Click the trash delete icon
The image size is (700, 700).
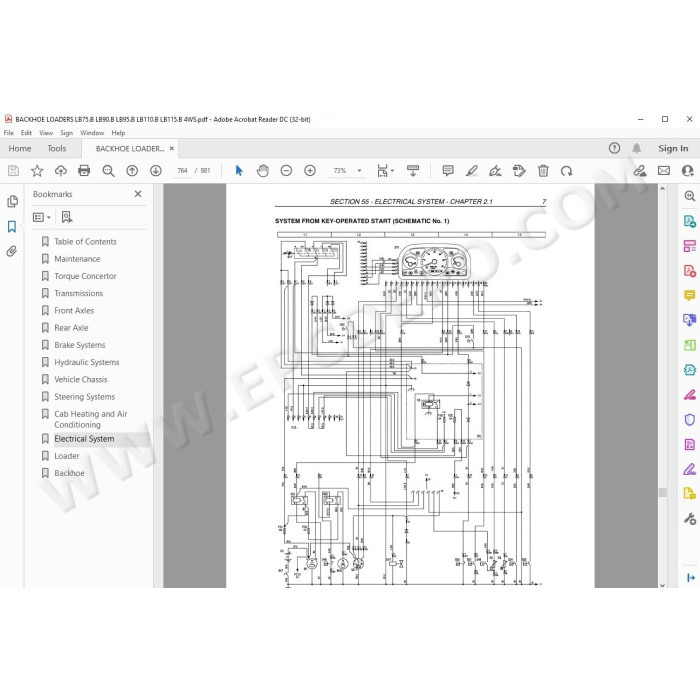(543, 171)
